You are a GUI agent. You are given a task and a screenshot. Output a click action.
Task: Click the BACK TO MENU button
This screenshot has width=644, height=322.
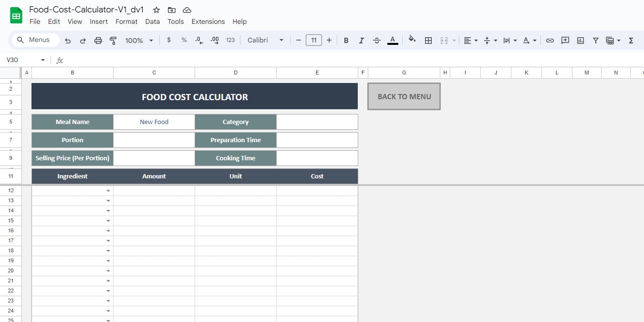pyautogui.click(x=404, y=96)
